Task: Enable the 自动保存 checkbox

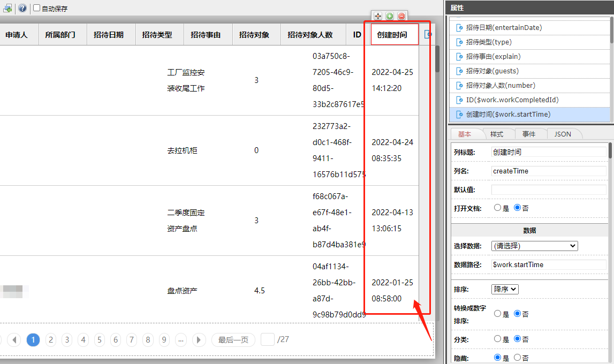Action: pyautogui.click(x=36, y=8)
